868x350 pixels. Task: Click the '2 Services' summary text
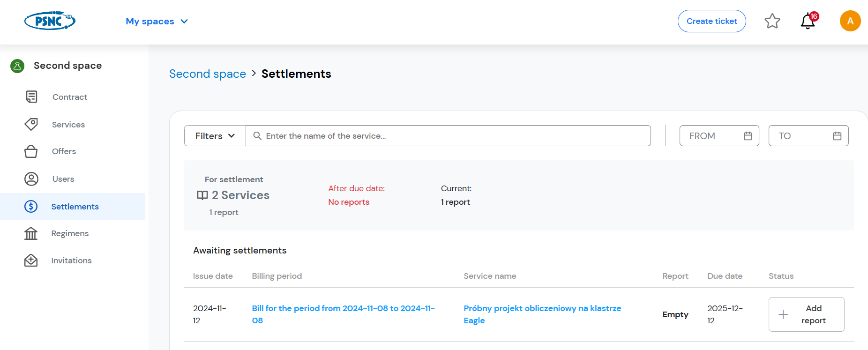240,195
